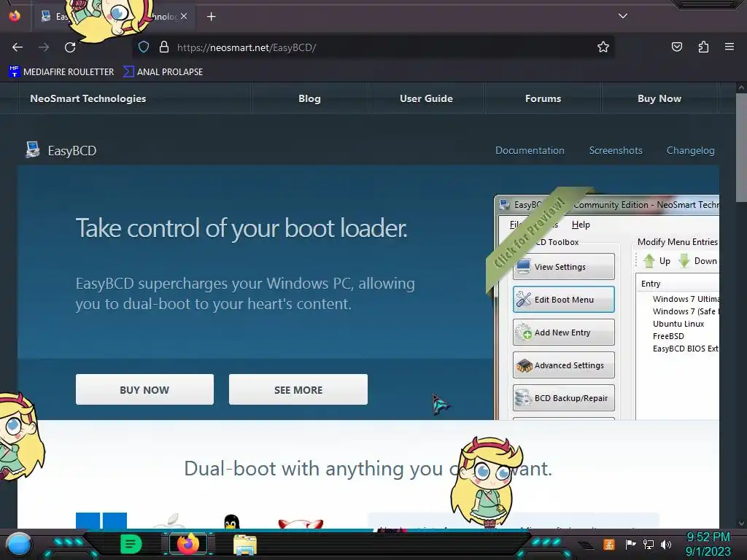Image resolution: width=747 pixels, height=560 pixels.
Task: Select the 'Windows 7 Ultima' entry text
Action: (686, 299)
